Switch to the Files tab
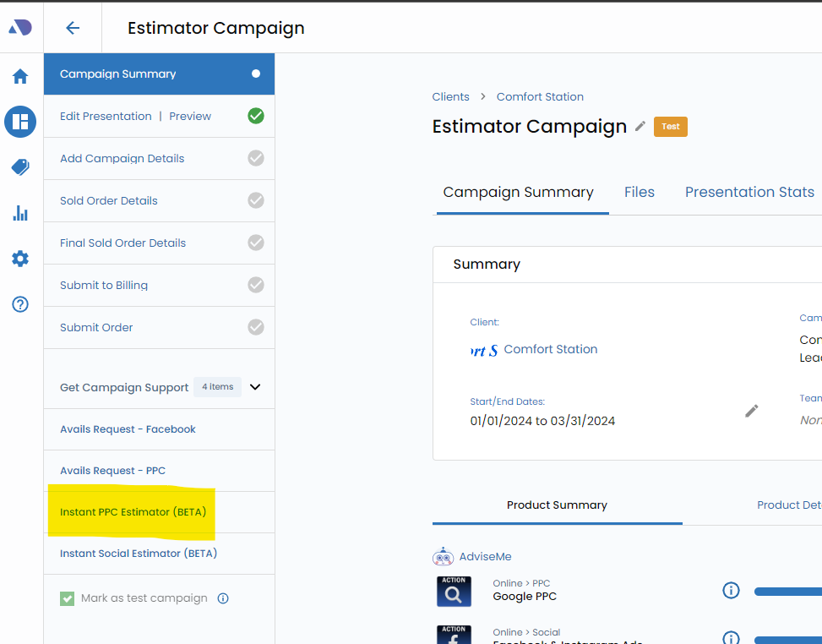The height and width of the screenshot is (644, 822). coord(640,192)
